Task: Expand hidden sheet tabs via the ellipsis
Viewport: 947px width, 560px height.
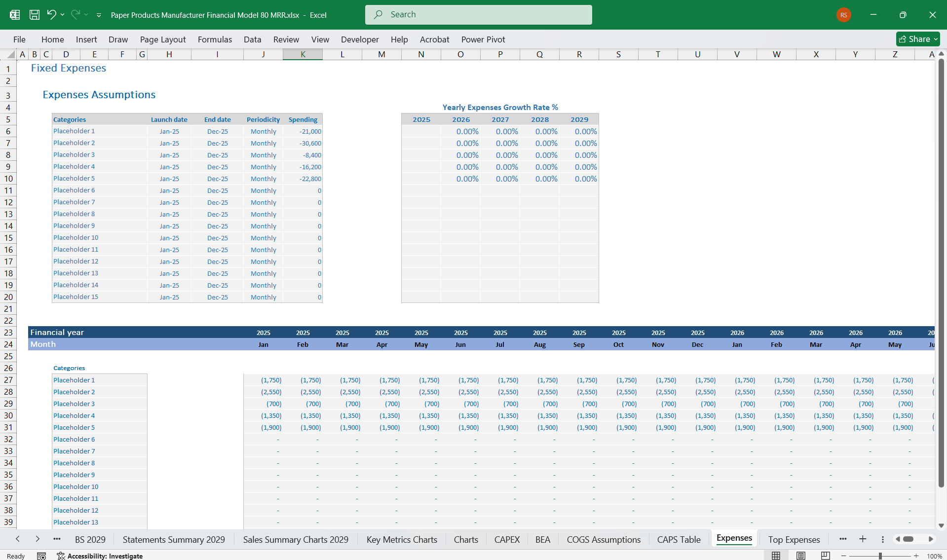Action: tap(57, 539)
